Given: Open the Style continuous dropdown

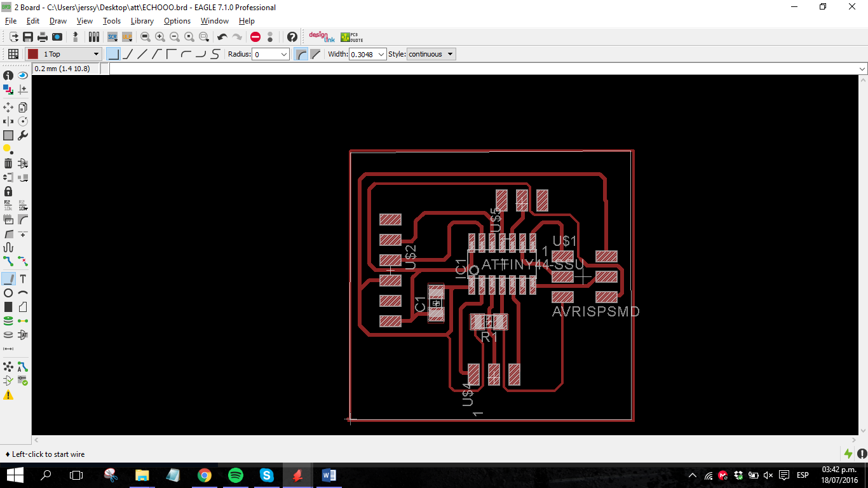Looking at the screenshot, I should point(431,54).
